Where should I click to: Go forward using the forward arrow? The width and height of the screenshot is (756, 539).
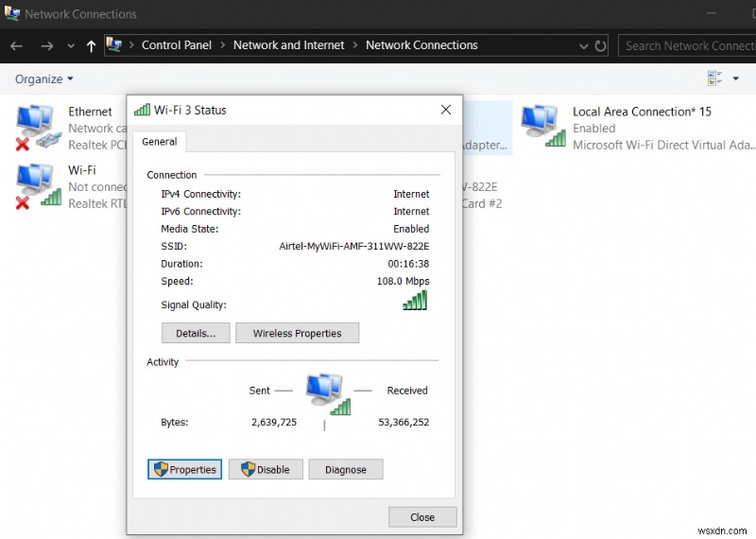point(47,45)
